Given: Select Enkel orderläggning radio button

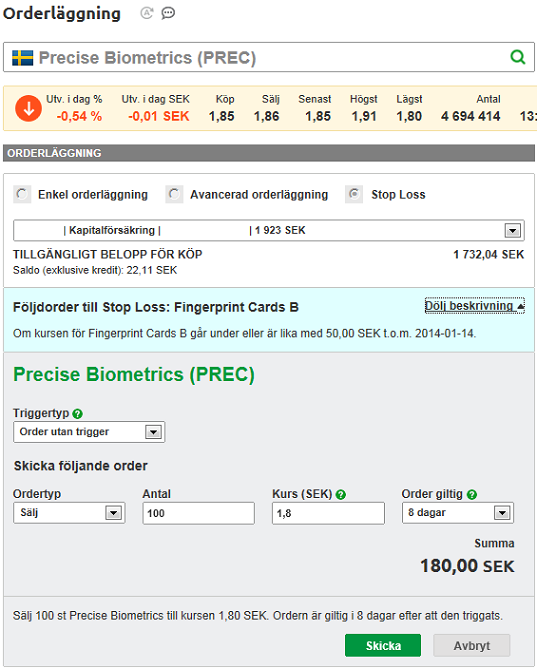Looking at the screenshot, I should tap(22, 194).
